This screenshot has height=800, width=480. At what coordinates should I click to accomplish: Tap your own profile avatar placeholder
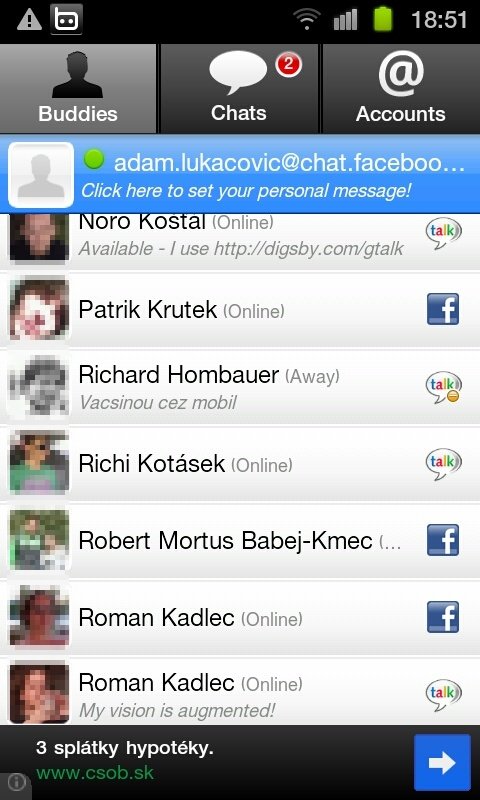point(41,175)
